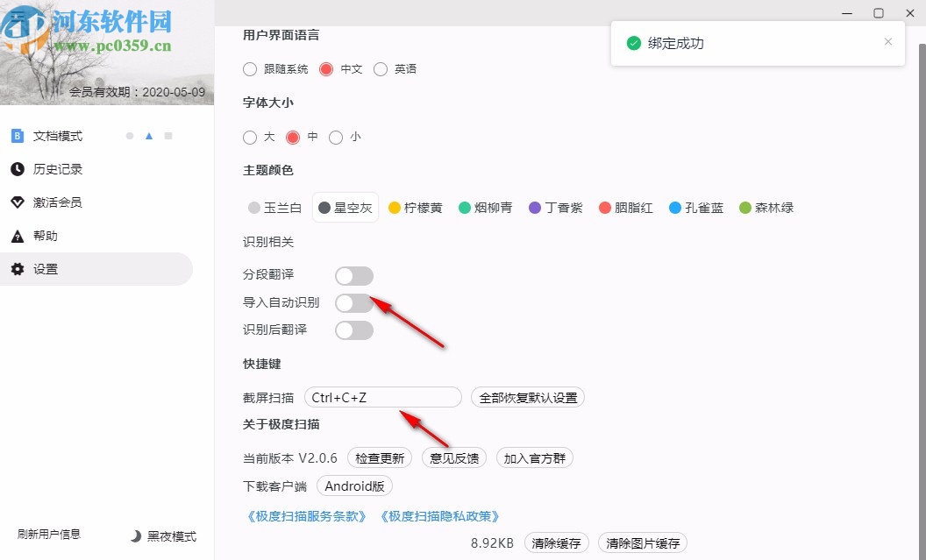This screenshot has height=560, width=926.
Task: Toggle 识别后翻译 on
Action: pos(353,330)
